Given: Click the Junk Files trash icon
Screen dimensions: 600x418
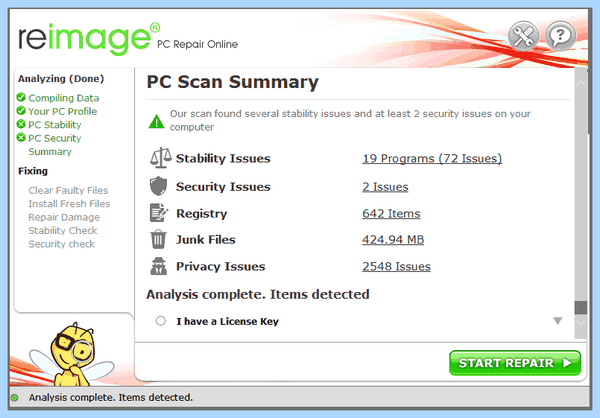Looking at the screenshot, I should 158,239.
